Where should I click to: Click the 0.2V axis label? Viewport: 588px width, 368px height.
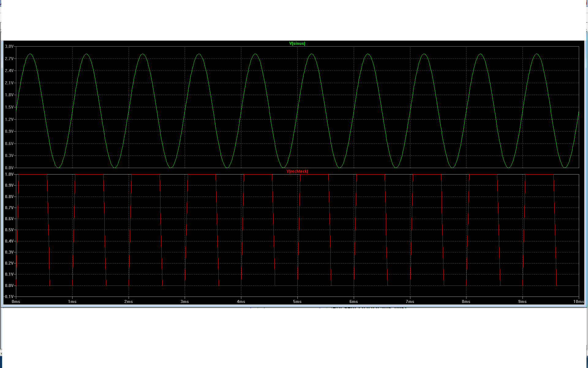(x=9, y=263)
